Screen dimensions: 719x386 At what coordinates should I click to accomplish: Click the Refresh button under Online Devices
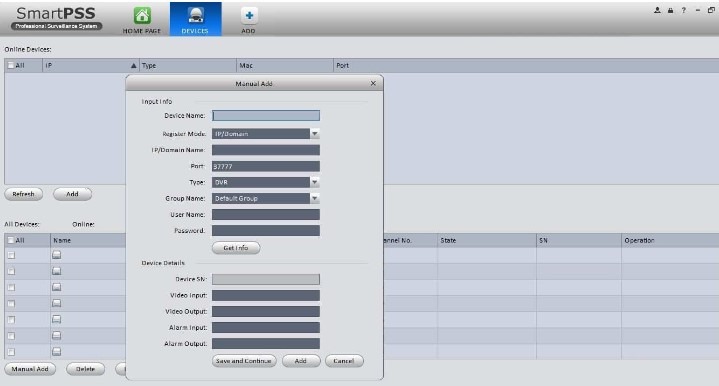[23, 194]
